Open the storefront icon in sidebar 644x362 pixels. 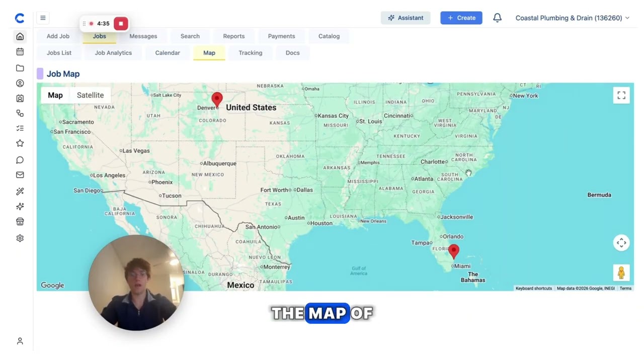[x=20, y=222]
